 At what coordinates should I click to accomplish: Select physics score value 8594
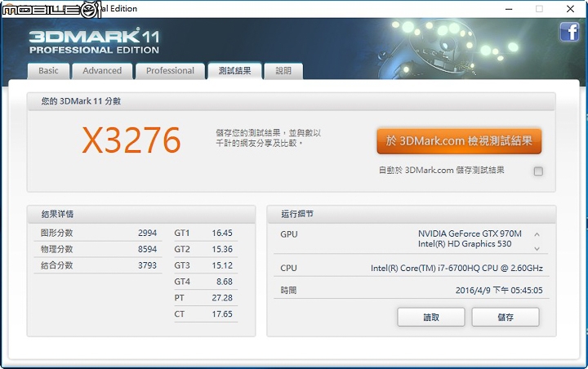[147, 249]
